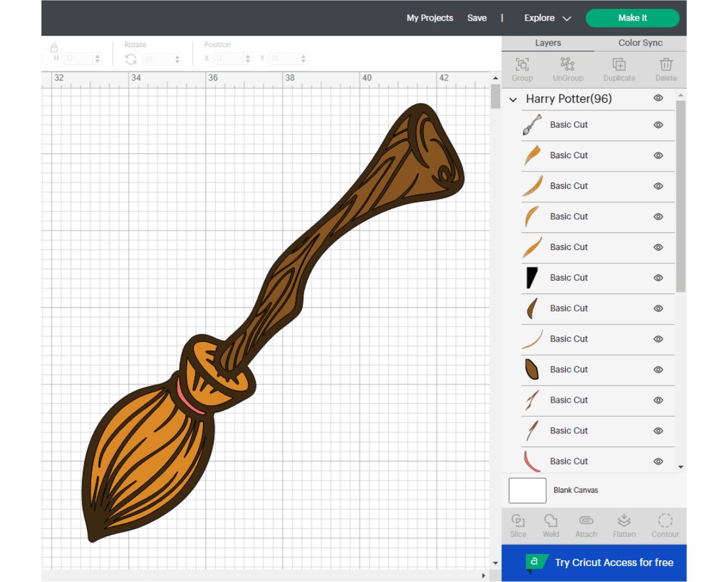This screenshot has width=728, height=582.
Task: Click the Group icon in Layers panel
Action: 522,65
